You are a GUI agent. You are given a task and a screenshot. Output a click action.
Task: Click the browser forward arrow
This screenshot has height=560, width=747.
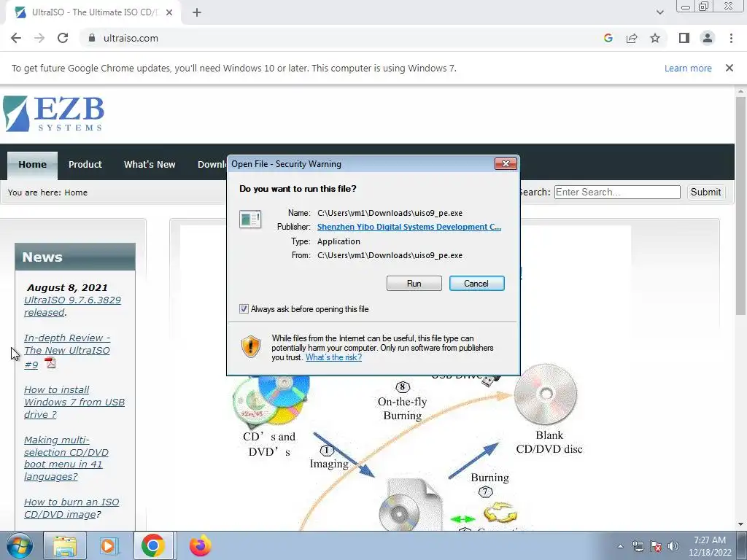pos(39,38)
